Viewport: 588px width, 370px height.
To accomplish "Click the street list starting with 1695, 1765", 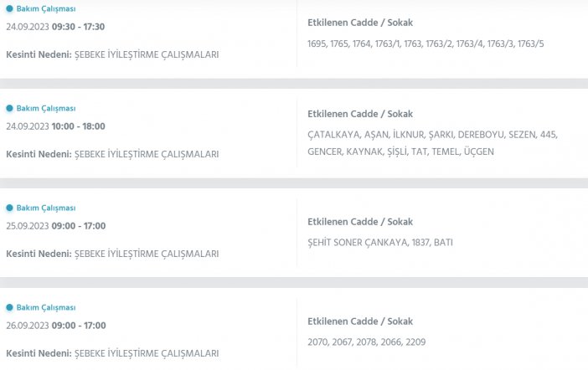I will [x=426, y=43].
